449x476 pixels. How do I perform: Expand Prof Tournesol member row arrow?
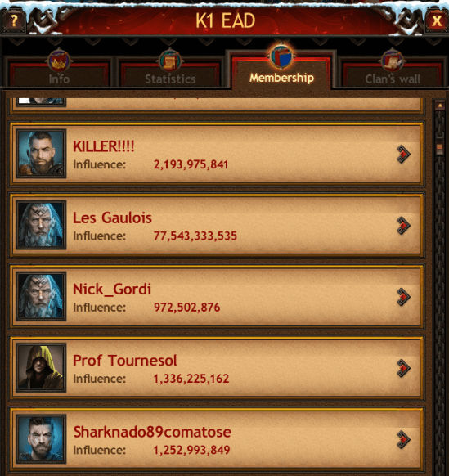403,368
